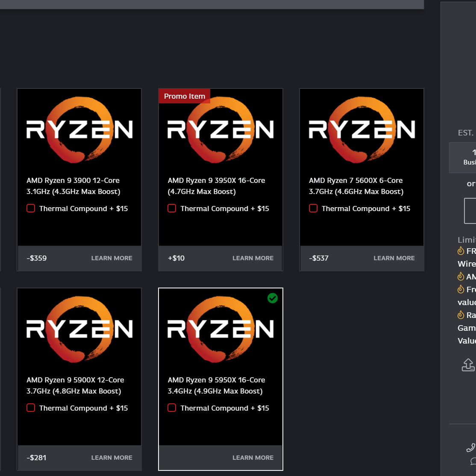Add Thermal Compound to the Ryzen 9 5900X
476x476 pixels.
(x=30, y=408)
